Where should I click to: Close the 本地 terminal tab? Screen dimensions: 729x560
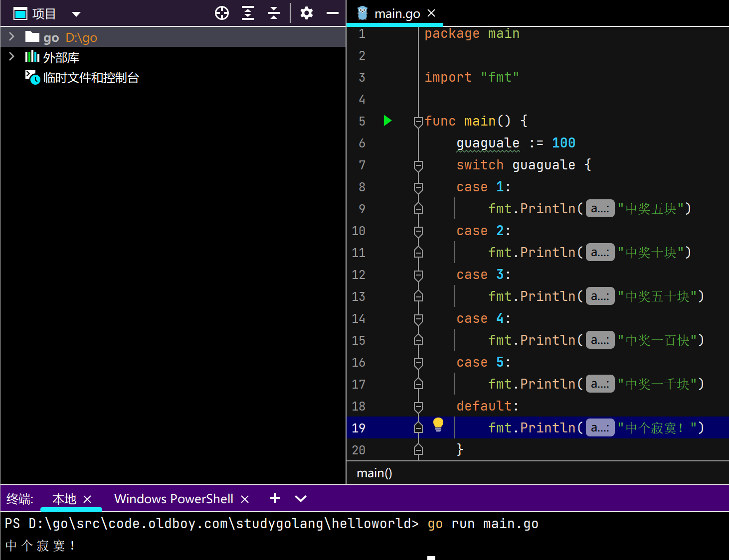click(87, 499)
